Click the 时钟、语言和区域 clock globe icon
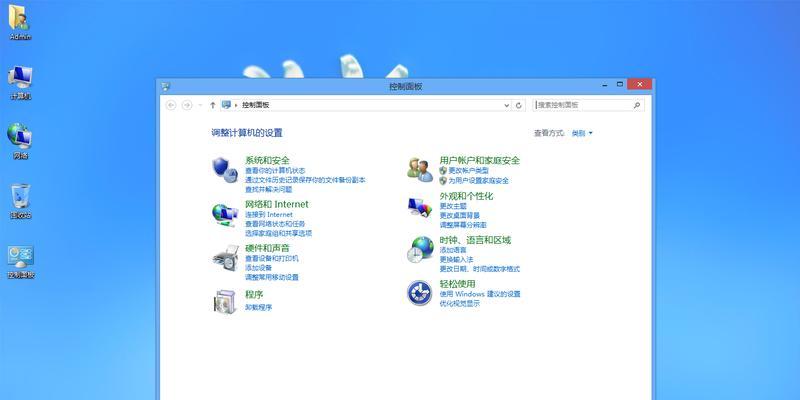 point(420,249)
